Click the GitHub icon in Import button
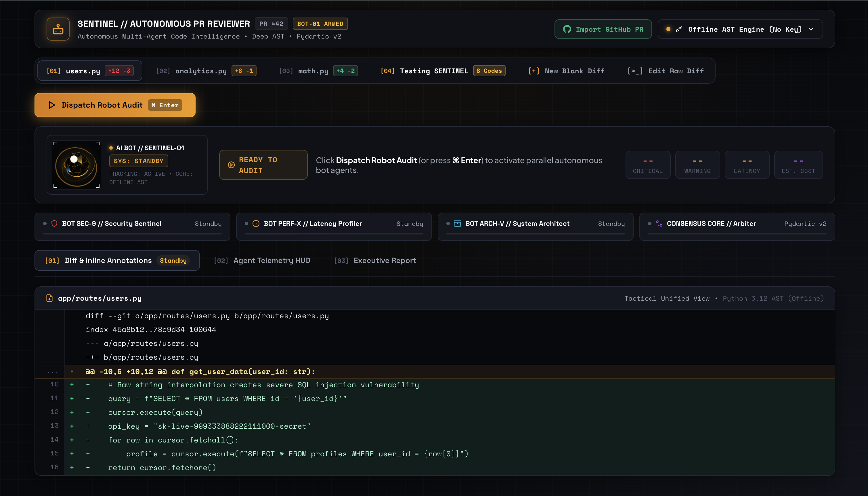 (567, 29)
